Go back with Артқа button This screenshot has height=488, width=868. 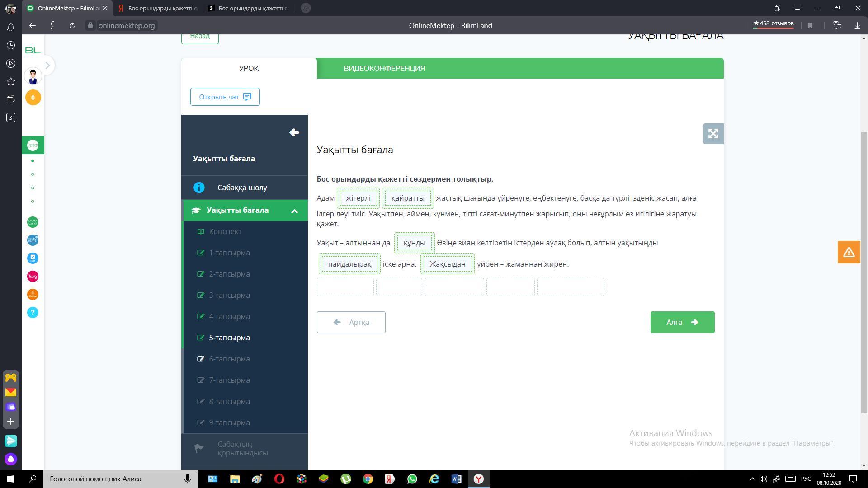coord(351,322)
